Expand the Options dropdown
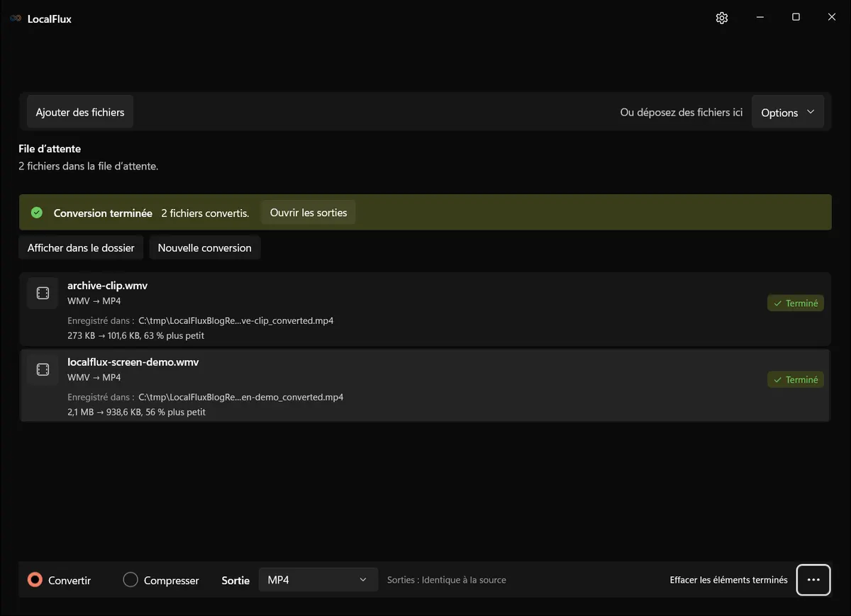 (x=788, y=113)
